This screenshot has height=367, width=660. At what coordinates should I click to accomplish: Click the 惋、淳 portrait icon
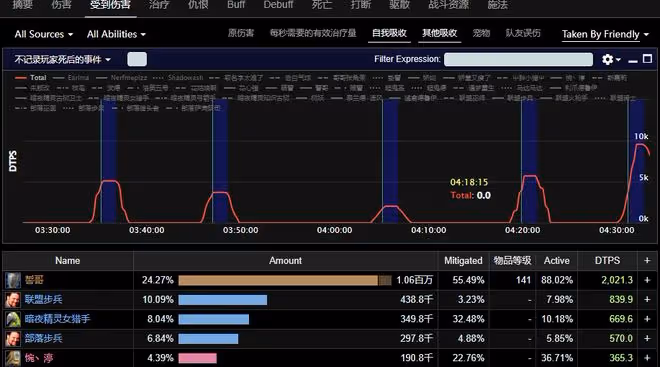(13, 358)
